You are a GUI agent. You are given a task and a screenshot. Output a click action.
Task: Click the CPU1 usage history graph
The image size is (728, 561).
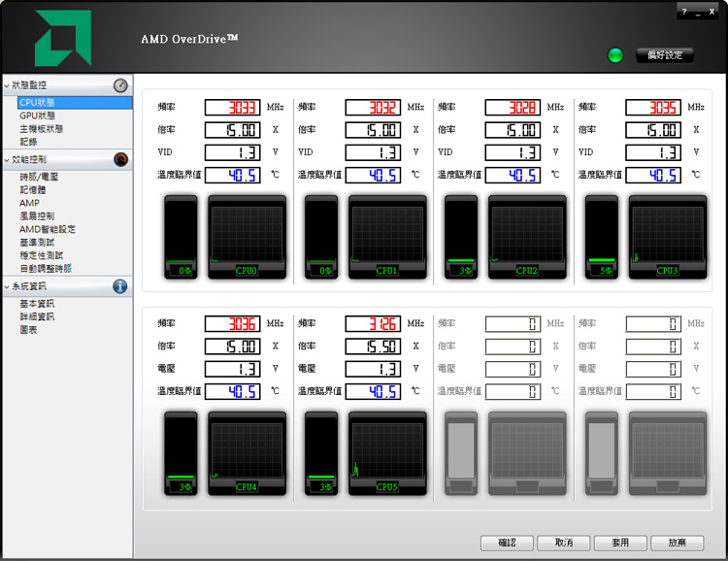point(387,238)
